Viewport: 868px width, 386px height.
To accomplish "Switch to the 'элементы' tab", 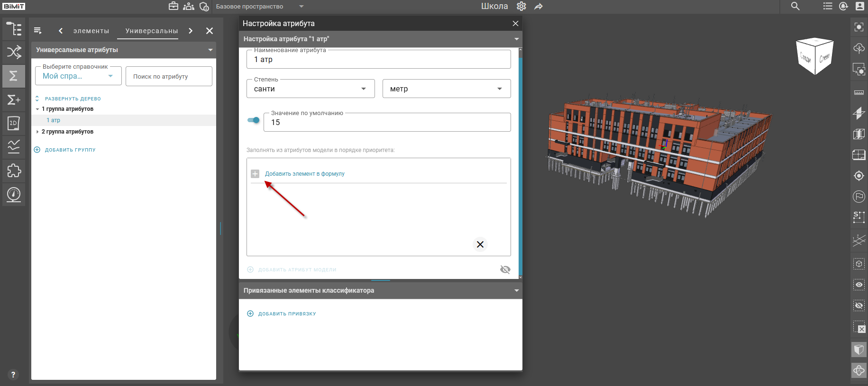I will [x=91, y=31].
